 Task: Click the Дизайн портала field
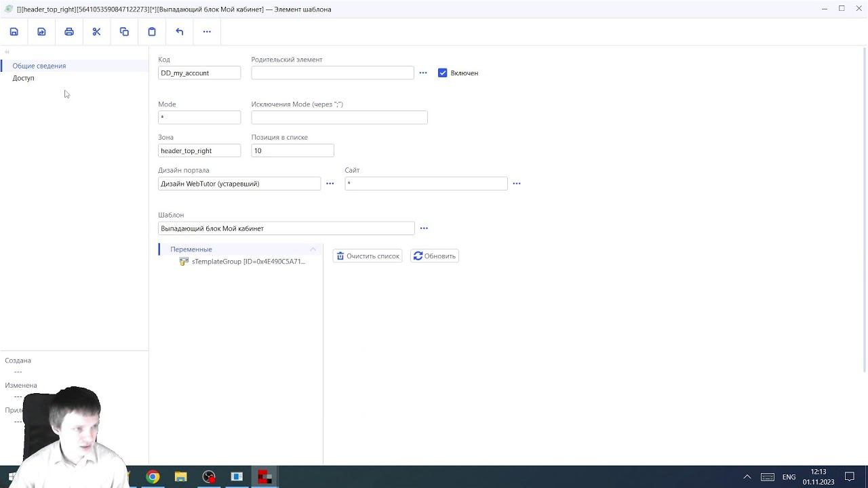239,184
